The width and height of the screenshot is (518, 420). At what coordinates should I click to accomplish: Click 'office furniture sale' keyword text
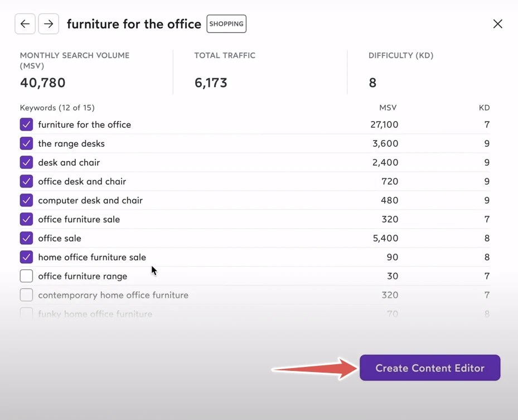pyautogui.click(x=79, y=219)
